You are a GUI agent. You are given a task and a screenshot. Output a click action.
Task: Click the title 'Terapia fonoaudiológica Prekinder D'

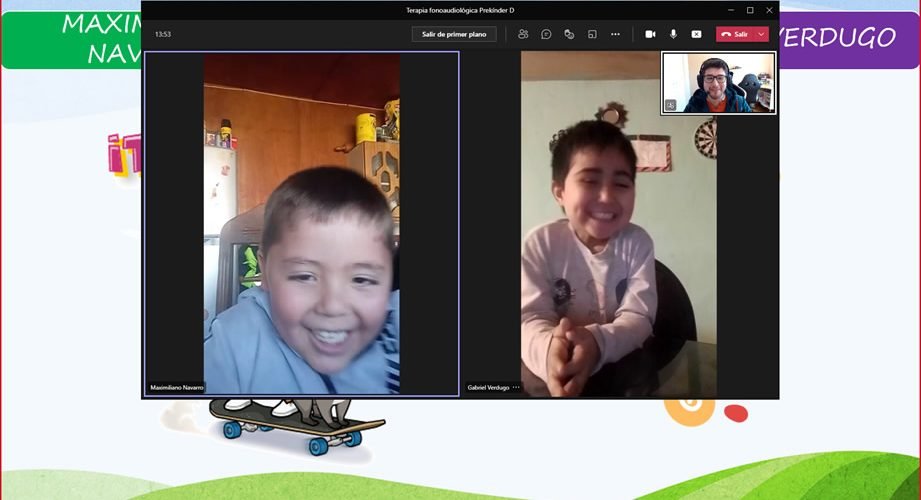point(460,10)
